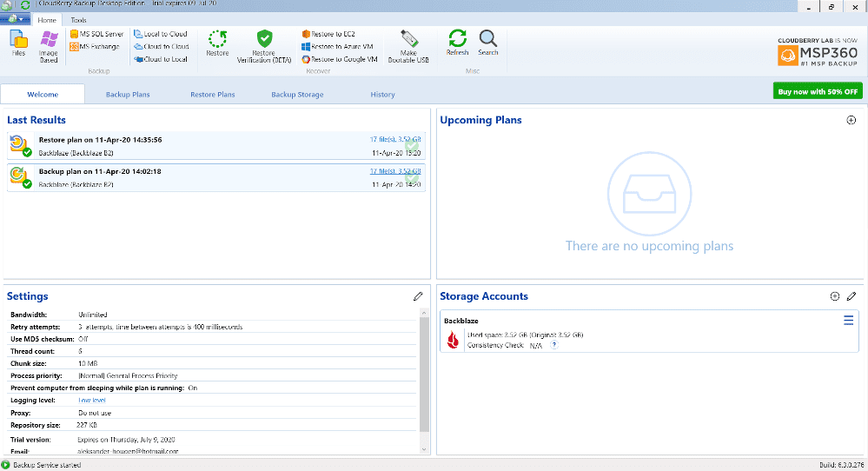
Task: Click Buy now with 50% OFF
Action: coord(818,91)
